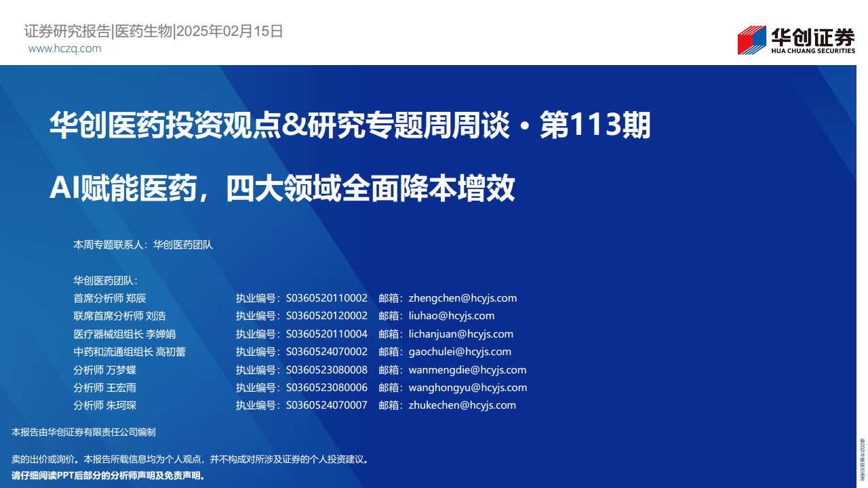Open the wanmengdie@hcyjs.com email link
Screen dimensions: 868x488
click(467, 370)
